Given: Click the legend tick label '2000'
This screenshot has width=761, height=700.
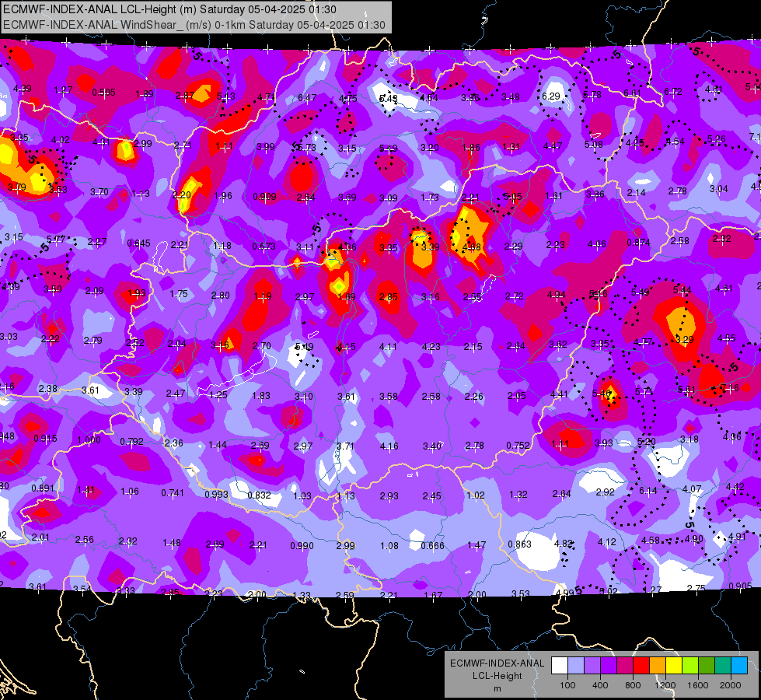Looking at the screenshot, I should 731,685.
